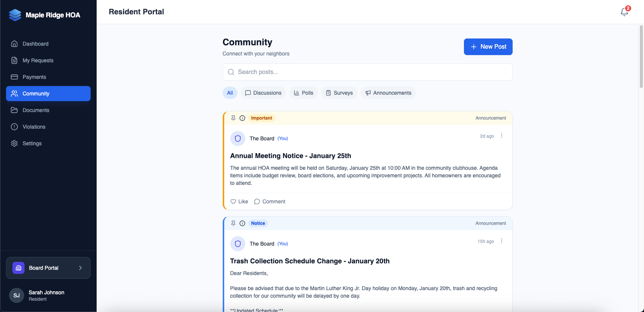This screenshot has width=644, height=312.
Task: Click the pin icon on Important announcement
Action: [x=233, y=118]
